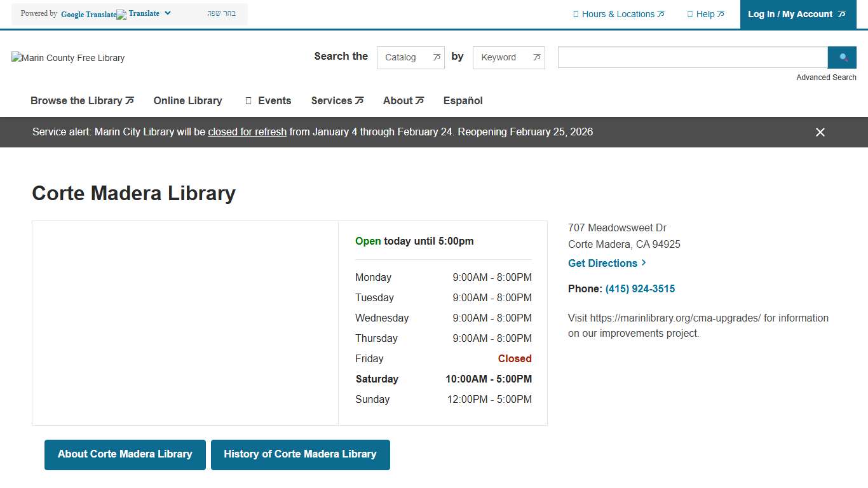The width and height of the screenshot is (868, 488).
Task: Dismiss the Marin City Library service alert
Action: [x=820, y=132]
